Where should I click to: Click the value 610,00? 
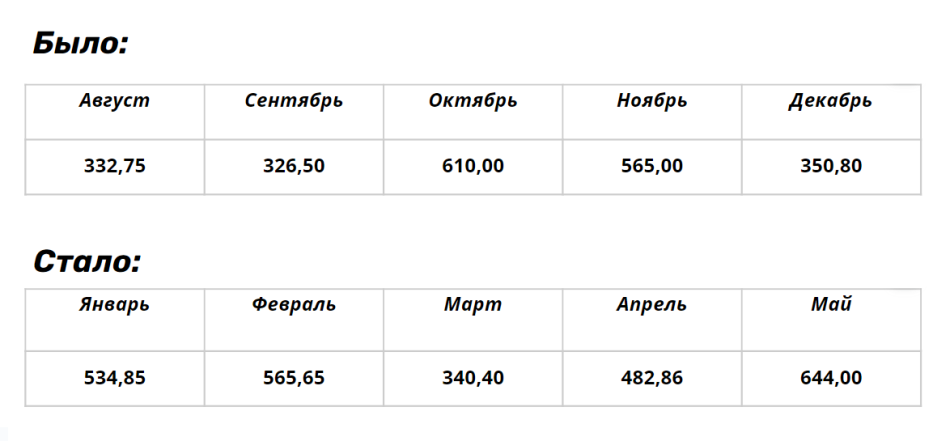(473, 166)
